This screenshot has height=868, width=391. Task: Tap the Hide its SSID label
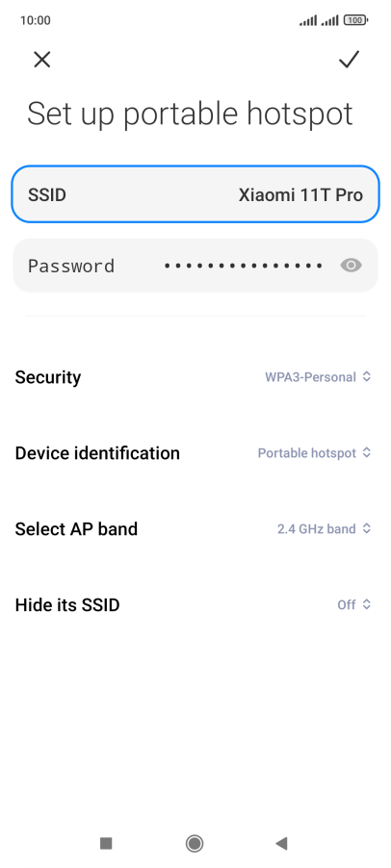[x=67, y=604]
